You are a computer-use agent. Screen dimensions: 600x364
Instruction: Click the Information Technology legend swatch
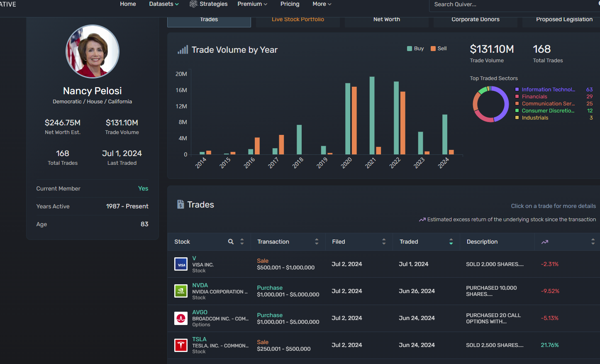[x=517, y=89]
